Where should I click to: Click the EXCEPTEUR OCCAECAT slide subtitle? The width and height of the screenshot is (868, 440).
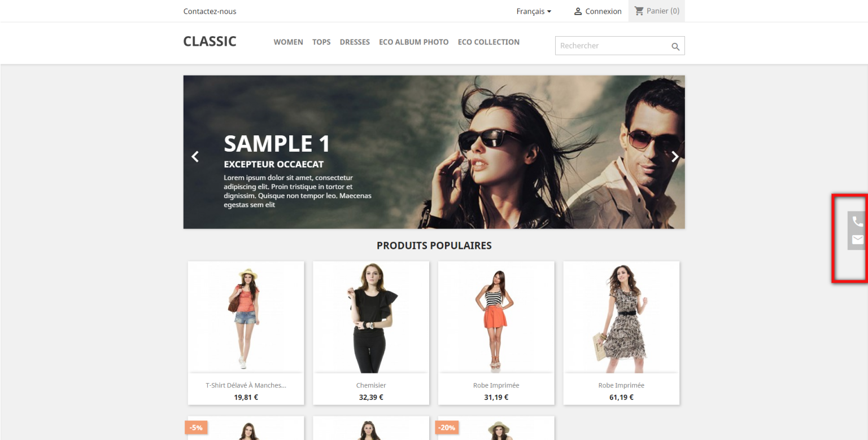pyautogui.click(x=273, y=164)
